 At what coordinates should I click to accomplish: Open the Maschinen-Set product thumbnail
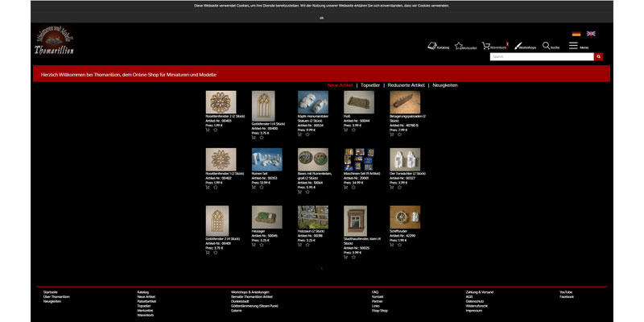click(x=358, y=159)
